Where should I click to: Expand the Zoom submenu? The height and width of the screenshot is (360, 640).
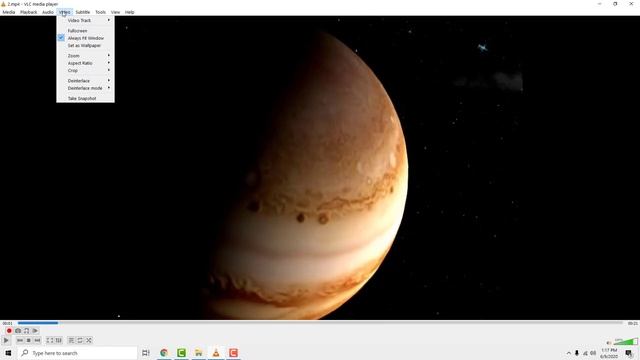(85, 56)
